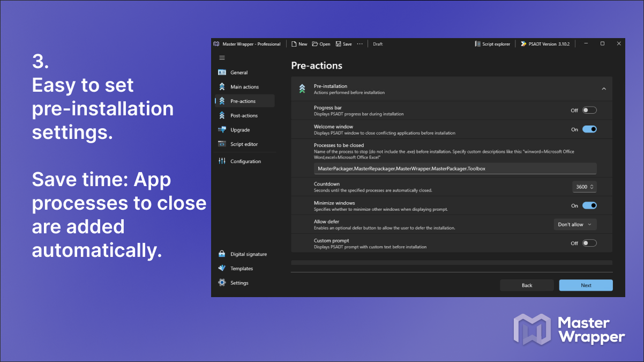Adjust the Countdown 3600 stepper arrows
Screen dimensions: 644x362
(592, 187)
